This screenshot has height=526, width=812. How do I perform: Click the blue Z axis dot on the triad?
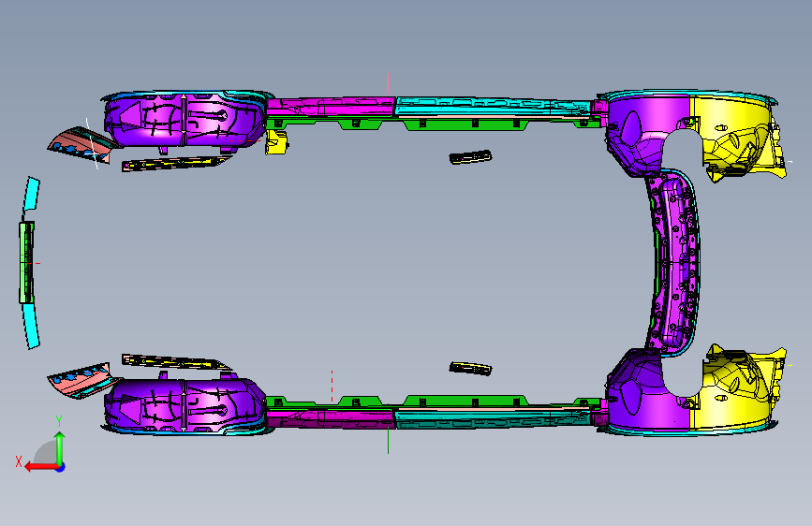(61, 467)
